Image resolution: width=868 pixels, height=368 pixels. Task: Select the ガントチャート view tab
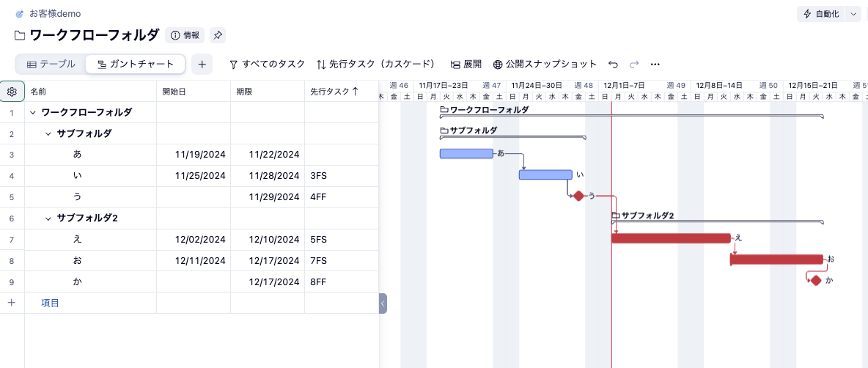(x=136, y=65)
